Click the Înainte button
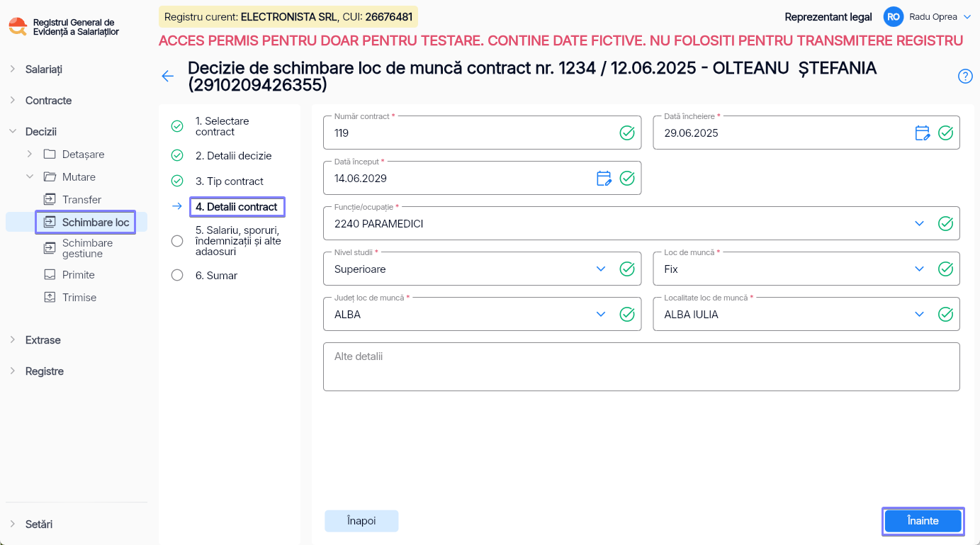The image size is (980, 545). pos(923,521)
